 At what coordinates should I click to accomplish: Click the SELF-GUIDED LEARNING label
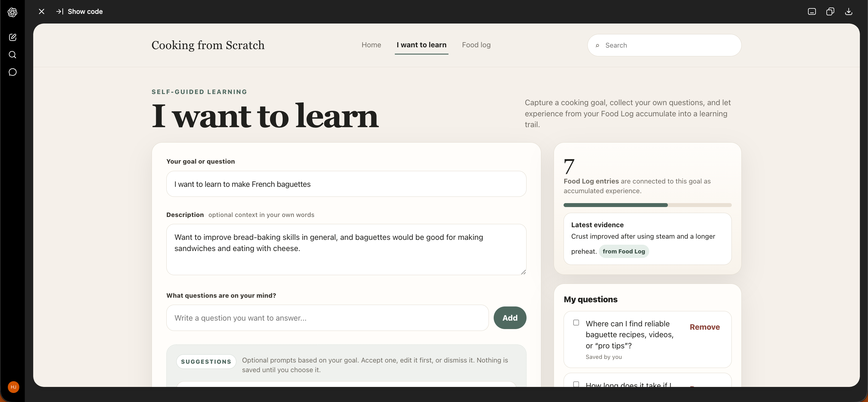[x=199, y=92]
